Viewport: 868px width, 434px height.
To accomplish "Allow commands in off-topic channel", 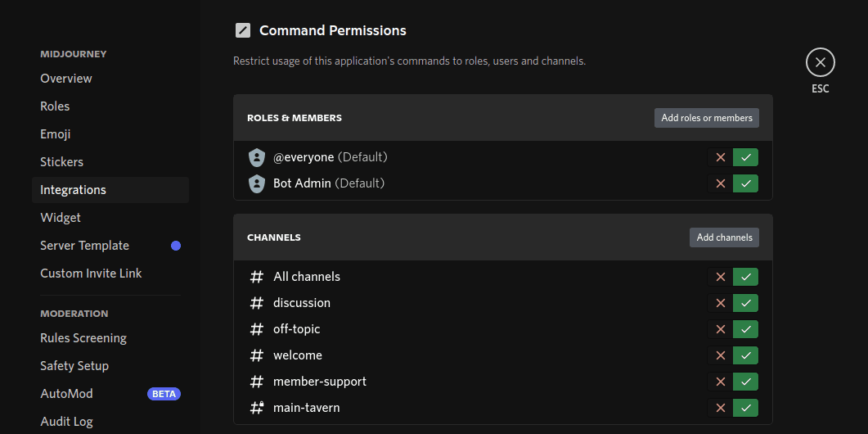I will 745,329.
